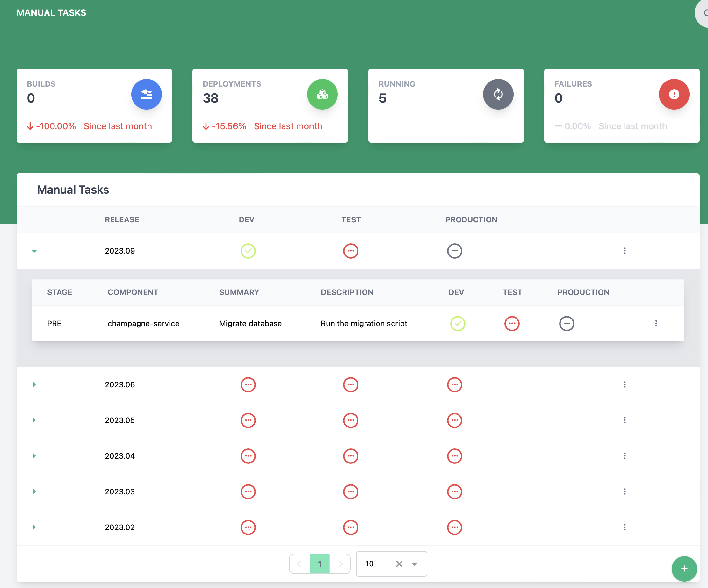
Task: Click the 2023.04 DEV pending status icon
Action: coord(248,456)
